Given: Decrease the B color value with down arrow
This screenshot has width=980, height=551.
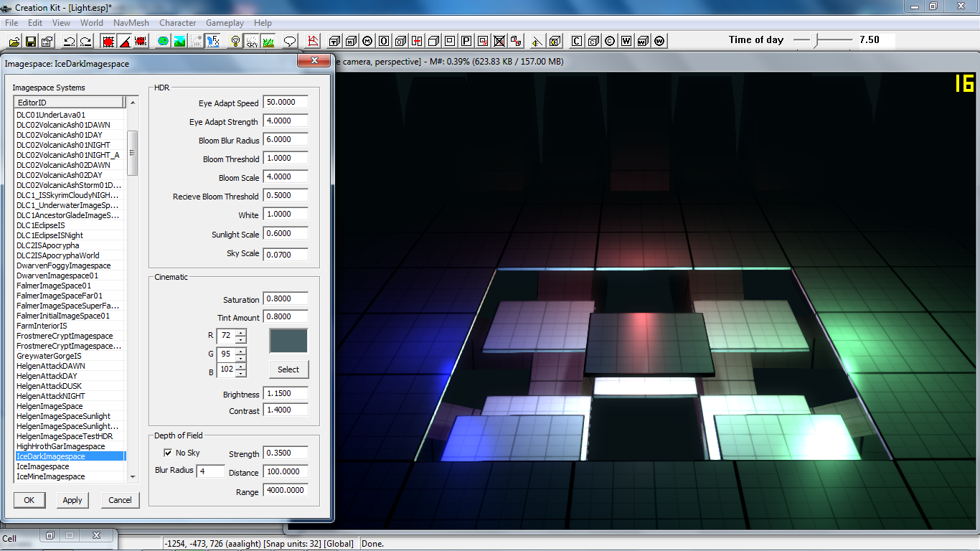Looking at the screenshot, I should click(x=240, y=374).
